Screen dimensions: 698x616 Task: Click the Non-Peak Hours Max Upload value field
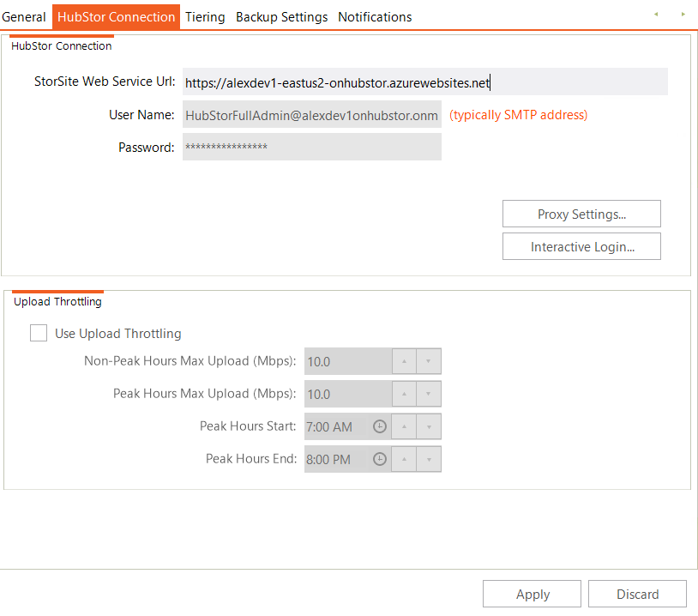tap(348, 361)
